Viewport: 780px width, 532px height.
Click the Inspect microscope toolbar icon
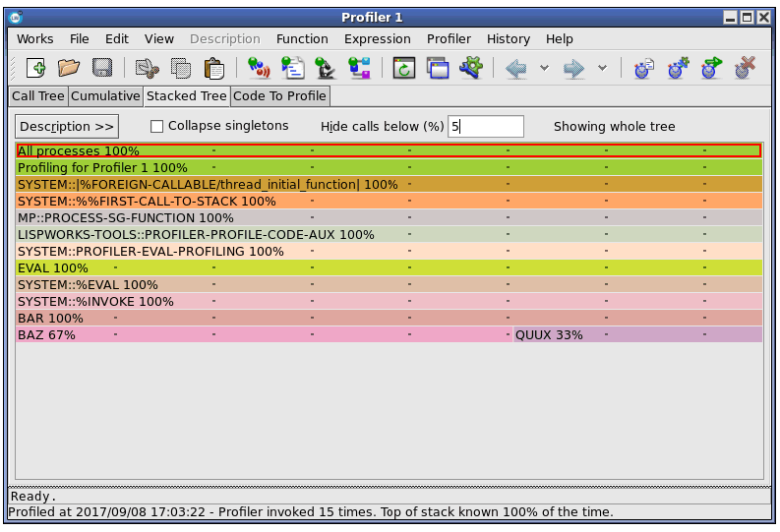pyautogui.click(x=326, y=68)
